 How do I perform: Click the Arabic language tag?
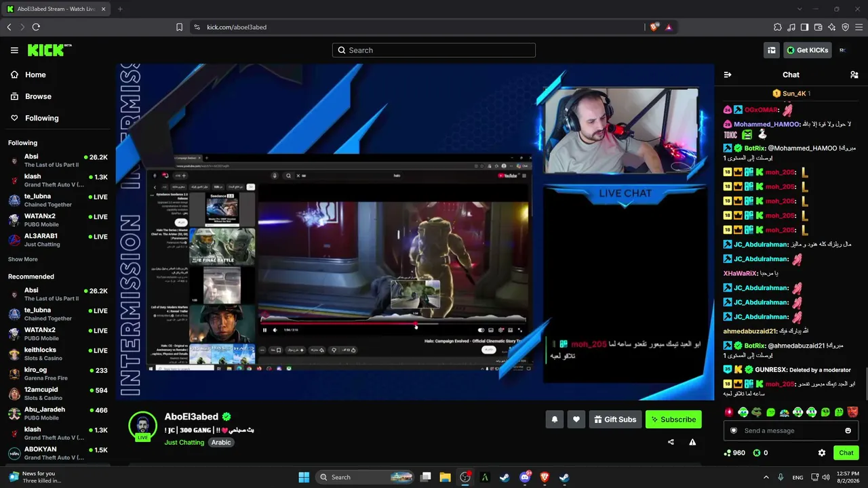point(221,443)
